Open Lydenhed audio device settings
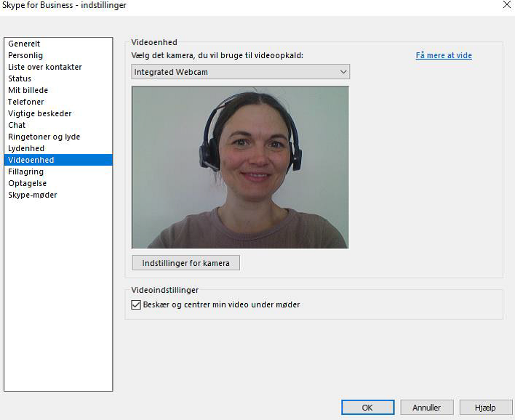This screenshot has height=420, width=515. (x=58, y=149)
